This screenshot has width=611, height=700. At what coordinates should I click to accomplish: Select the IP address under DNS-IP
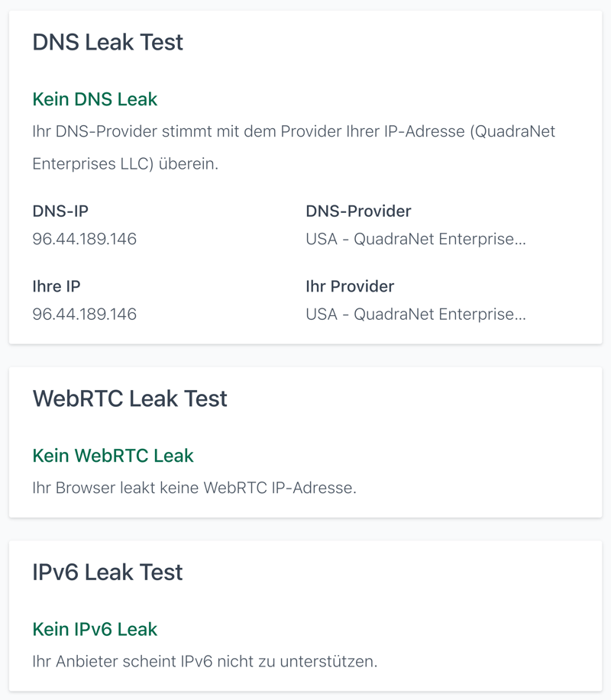click(x=84, y=239)
